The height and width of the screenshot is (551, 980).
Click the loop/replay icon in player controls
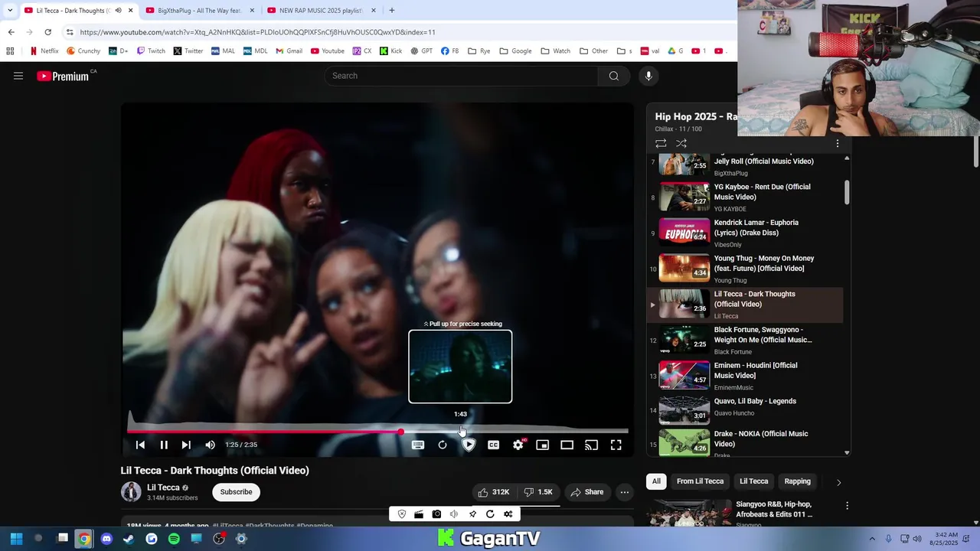point(443,445)
